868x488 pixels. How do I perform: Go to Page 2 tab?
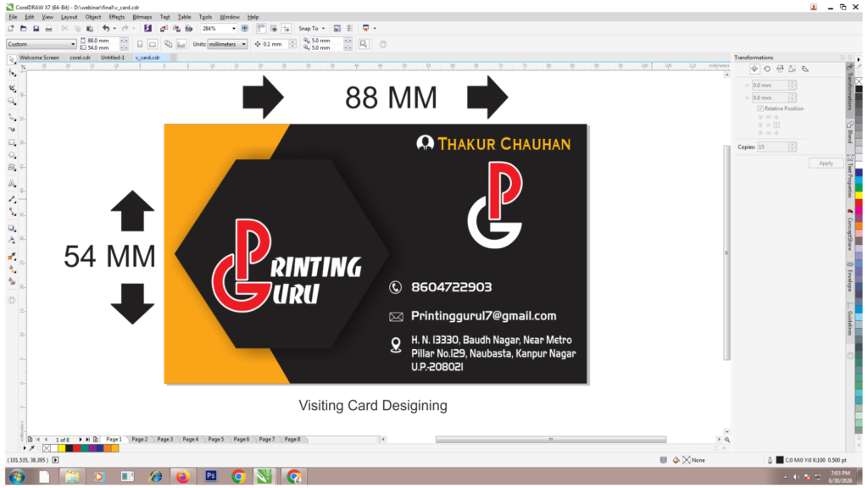click(140, 440)
